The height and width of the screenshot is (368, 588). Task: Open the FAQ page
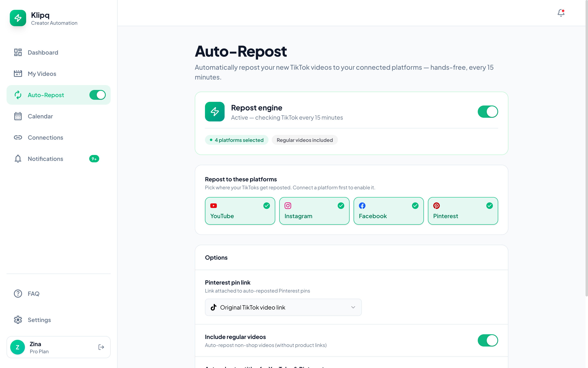(59, 294)
